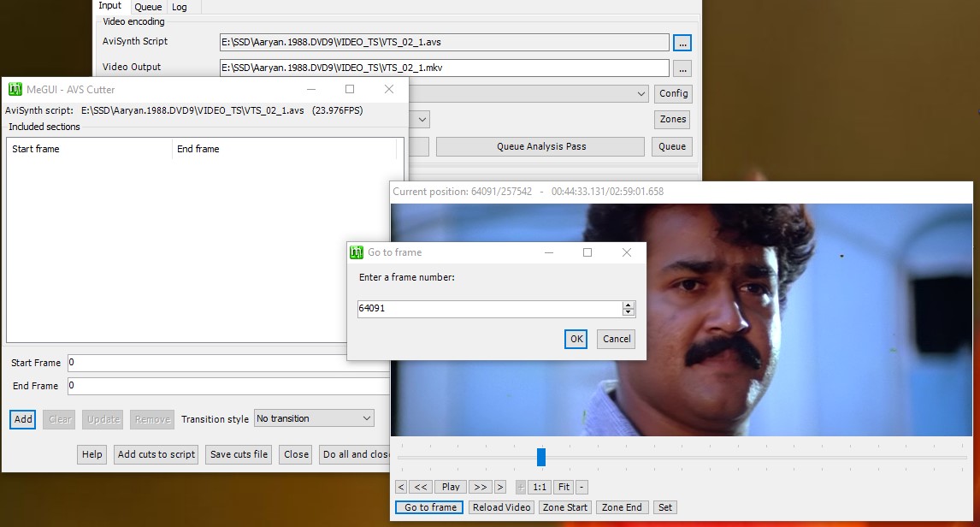This screenshot has height=527, width=980.
Task: Switch to the Queue tab
Action: pyautogui.click(x=148, y=7)
